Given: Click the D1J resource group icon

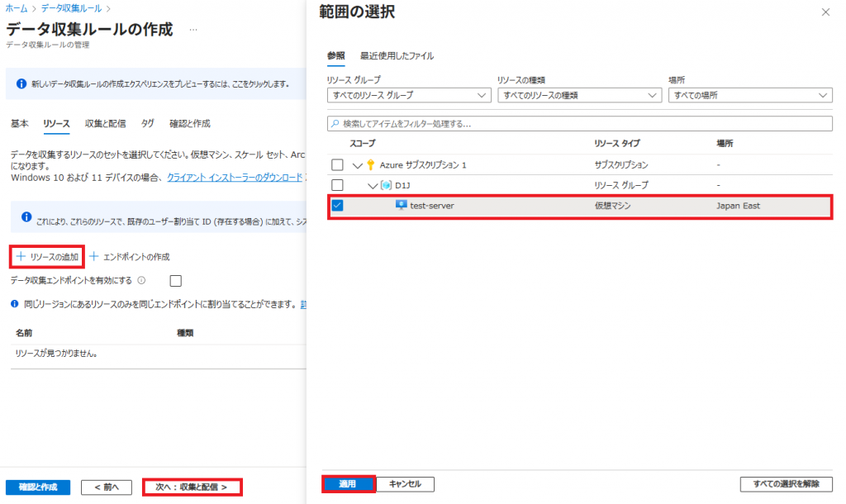Looking at the screenshot, I should pyautogui.click(x=386, y=185).
